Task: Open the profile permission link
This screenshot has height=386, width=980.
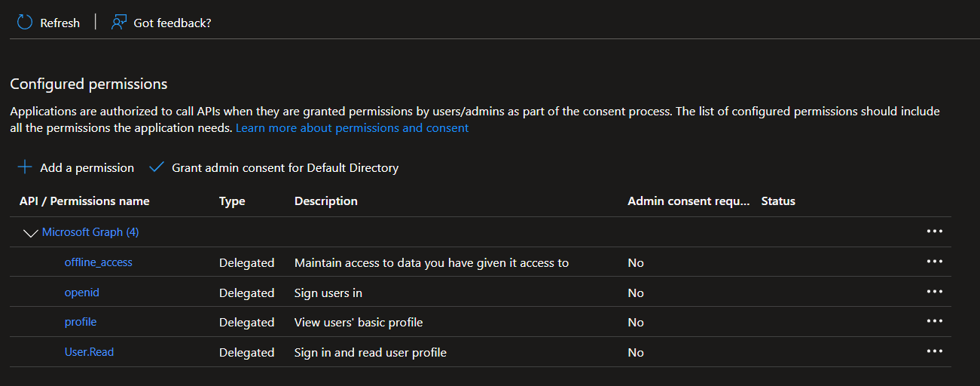Action: (81, 322)
